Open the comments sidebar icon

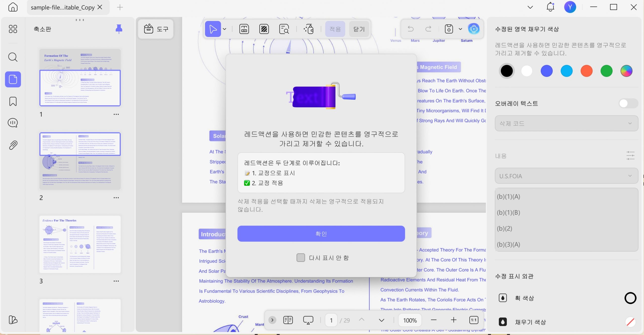click(13, 123)
